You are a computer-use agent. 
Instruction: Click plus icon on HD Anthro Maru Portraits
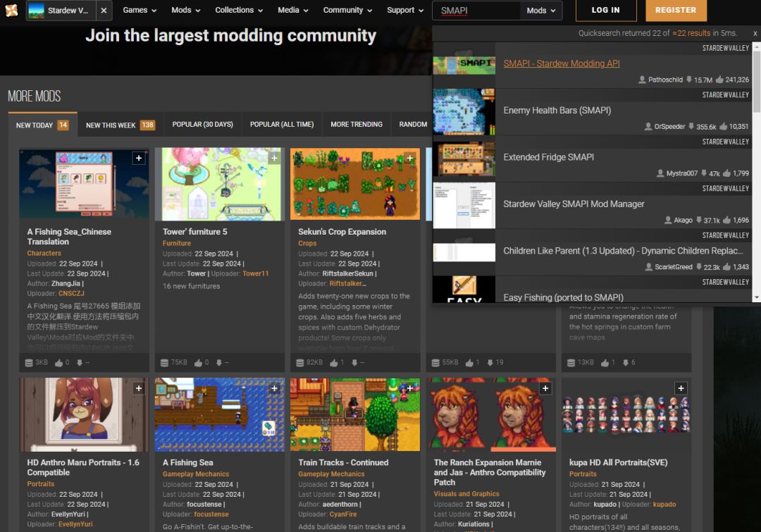coord(139,388)
